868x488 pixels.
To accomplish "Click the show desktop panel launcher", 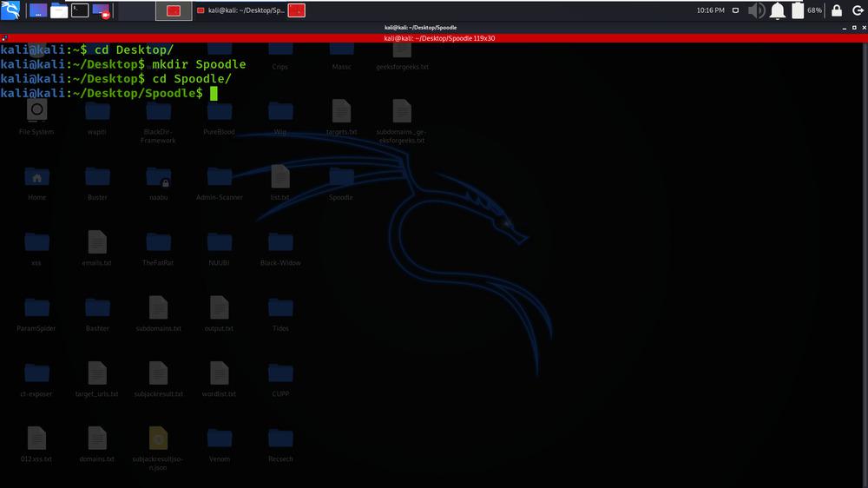I will [38, 10].
